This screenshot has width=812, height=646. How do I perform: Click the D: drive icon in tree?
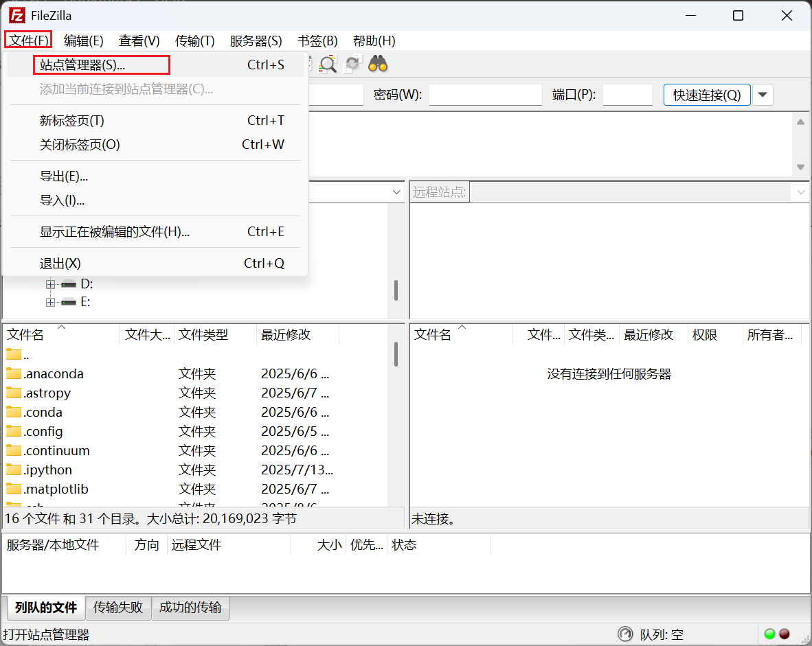coord(69,284)
